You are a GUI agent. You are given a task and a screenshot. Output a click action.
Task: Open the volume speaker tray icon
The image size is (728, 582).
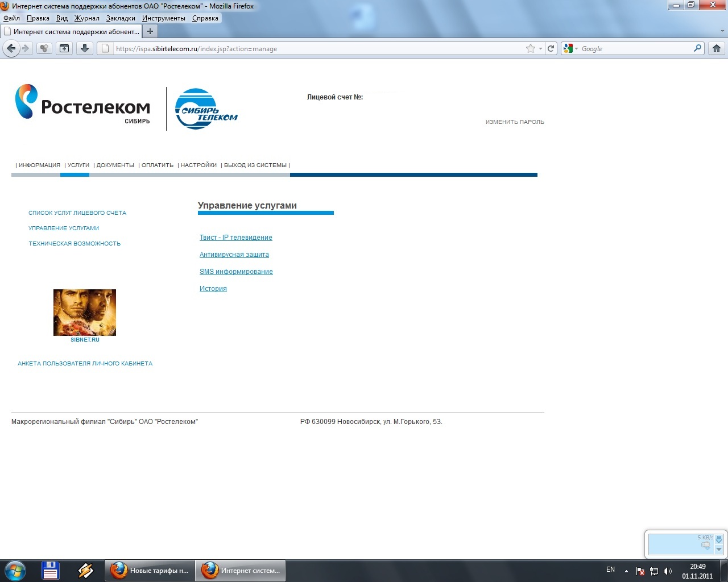(668, 571)
